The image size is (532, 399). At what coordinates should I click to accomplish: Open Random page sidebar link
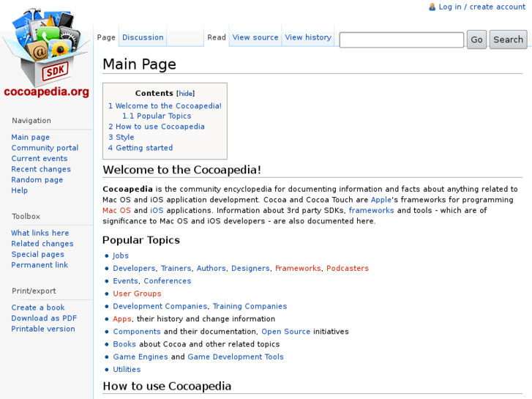pos(37,179)
